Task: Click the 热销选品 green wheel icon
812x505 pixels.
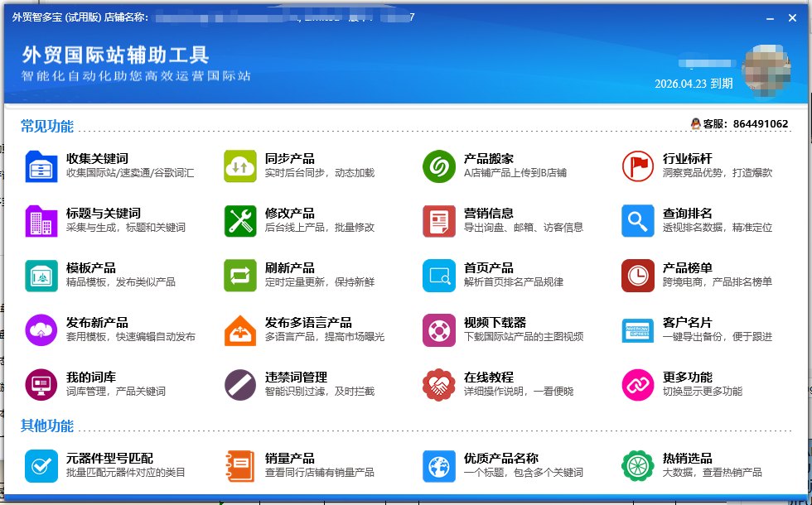Action: (638, 466)
